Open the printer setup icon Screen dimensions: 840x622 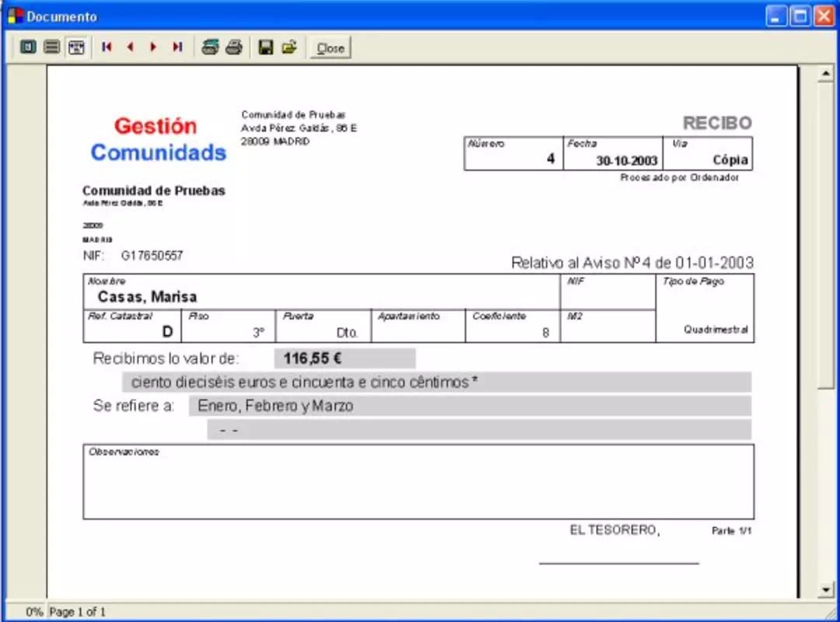point(210,47)
